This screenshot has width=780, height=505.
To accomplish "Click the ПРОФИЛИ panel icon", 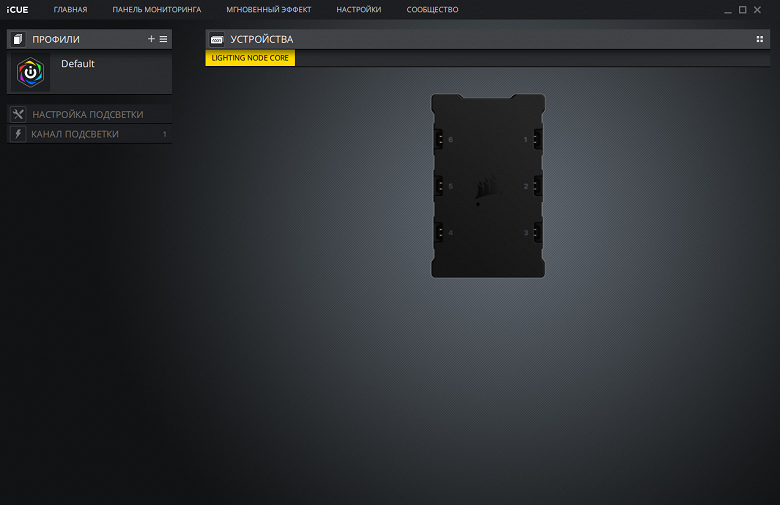I will [x=18, y=39].
